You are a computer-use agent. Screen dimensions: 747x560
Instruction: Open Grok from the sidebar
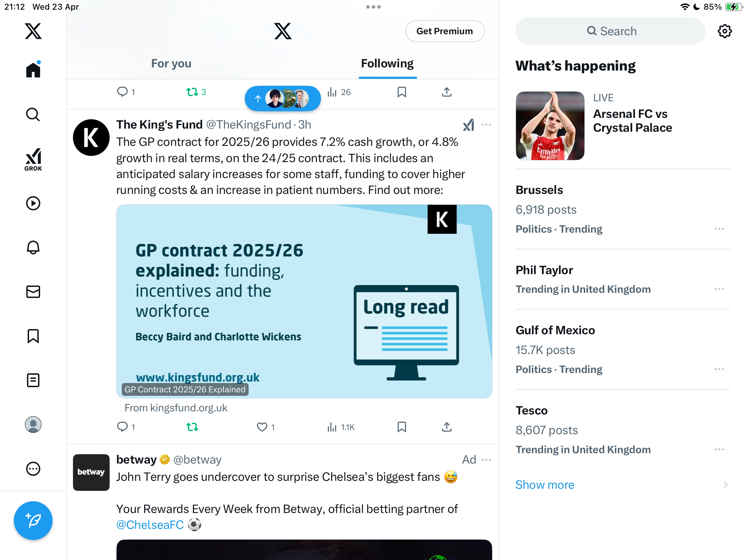point(33,159)
